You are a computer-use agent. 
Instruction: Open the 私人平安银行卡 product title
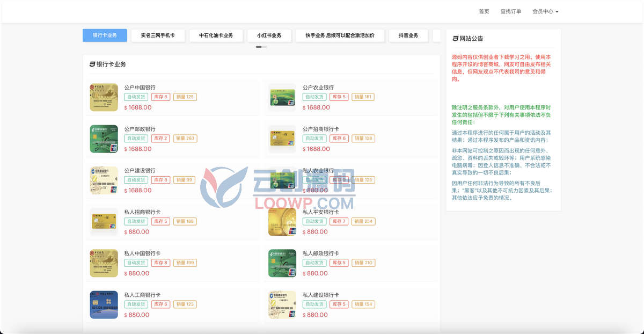point(321,212)
